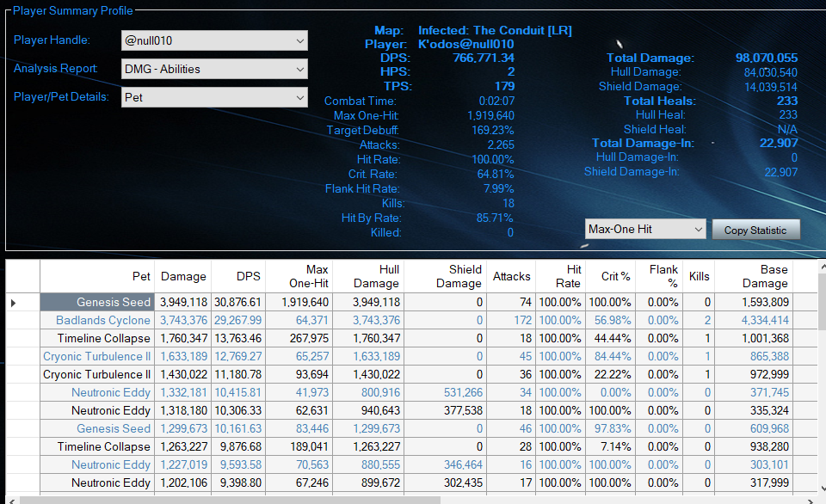Sort by the Damage column header
This screenshot has height=504, width=826.
tap(183, 276)
